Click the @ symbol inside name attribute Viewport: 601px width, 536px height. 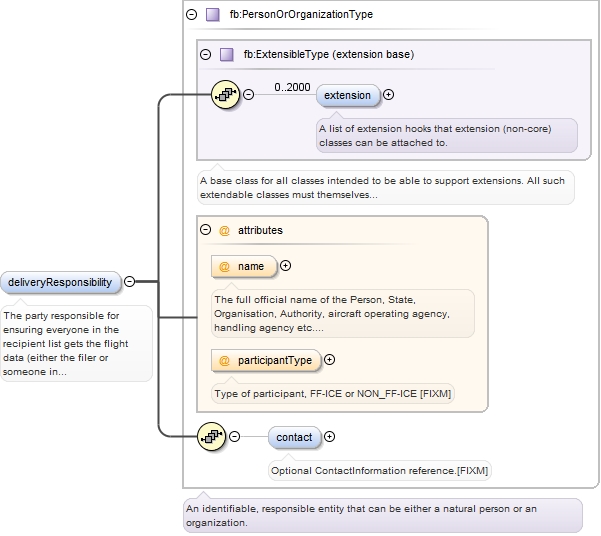[224, 266]
